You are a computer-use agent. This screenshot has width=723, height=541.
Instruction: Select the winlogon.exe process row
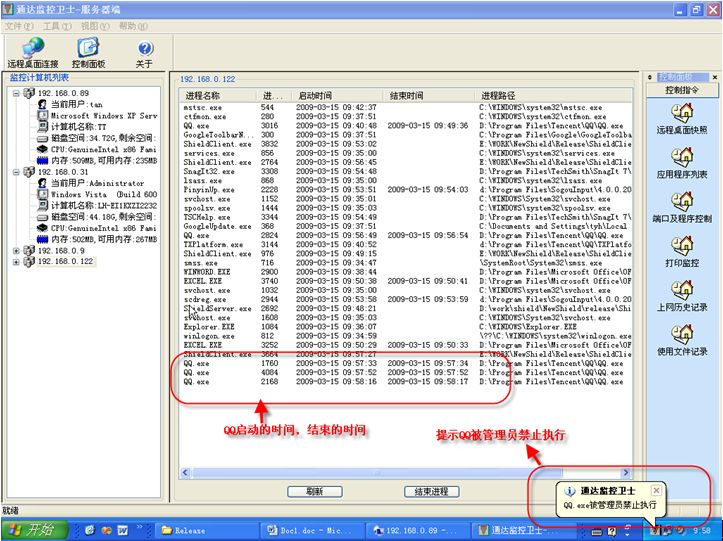(x=406, y=336)
